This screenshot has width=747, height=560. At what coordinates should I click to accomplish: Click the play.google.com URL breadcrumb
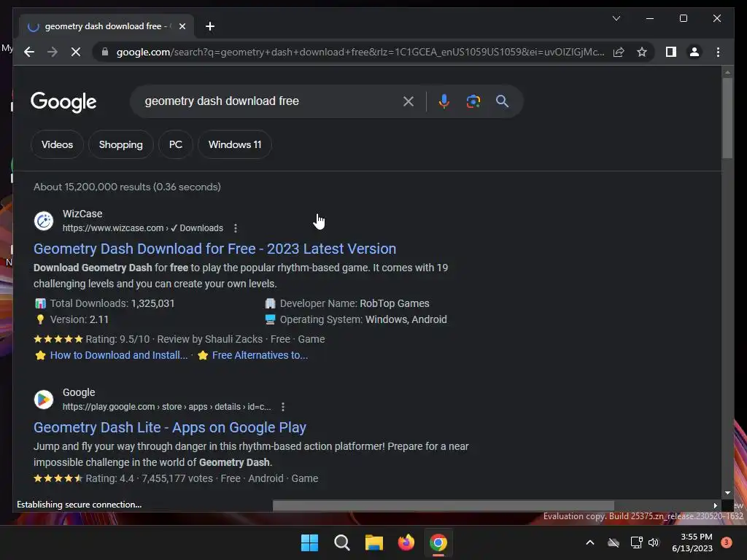(x=167, y=407)
